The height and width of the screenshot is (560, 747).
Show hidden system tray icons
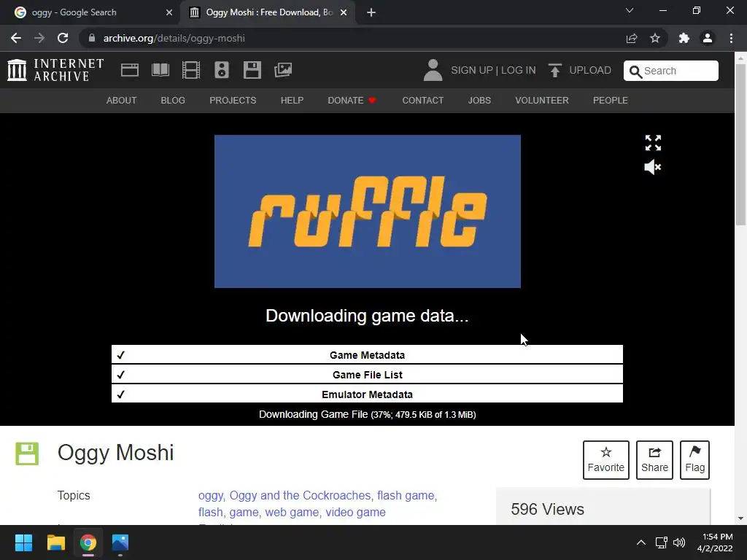(641, 542)
